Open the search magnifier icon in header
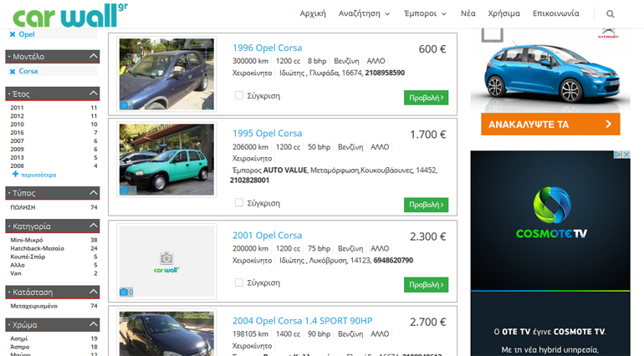 coord(611,14)
